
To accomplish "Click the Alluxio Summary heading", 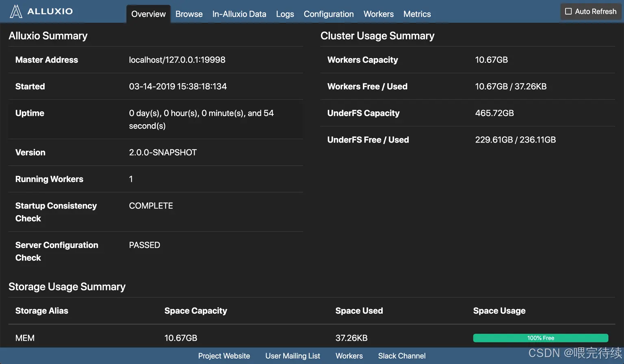I will [x=48, y=36].
